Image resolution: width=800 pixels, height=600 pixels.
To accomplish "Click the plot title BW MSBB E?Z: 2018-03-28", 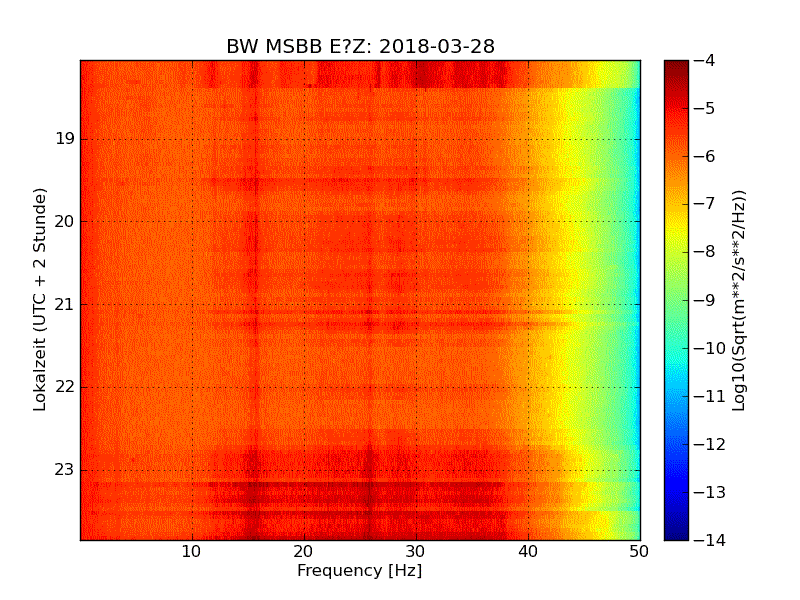I will click(x=360, y=47).
